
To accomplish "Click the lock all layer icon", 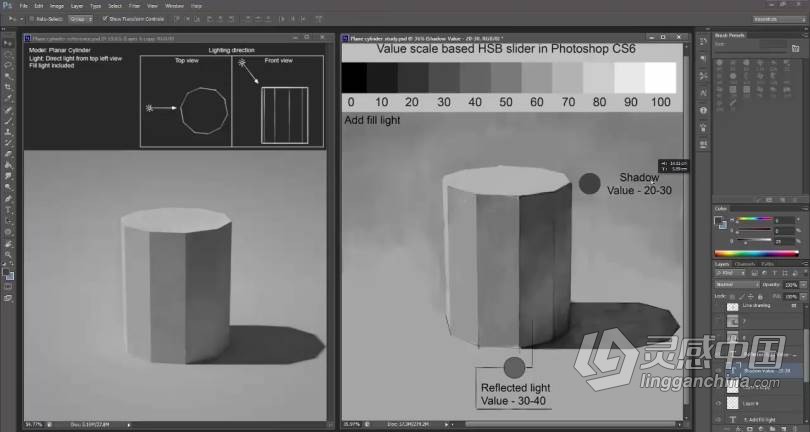I will pyautogui.click(x=759, y=297).
